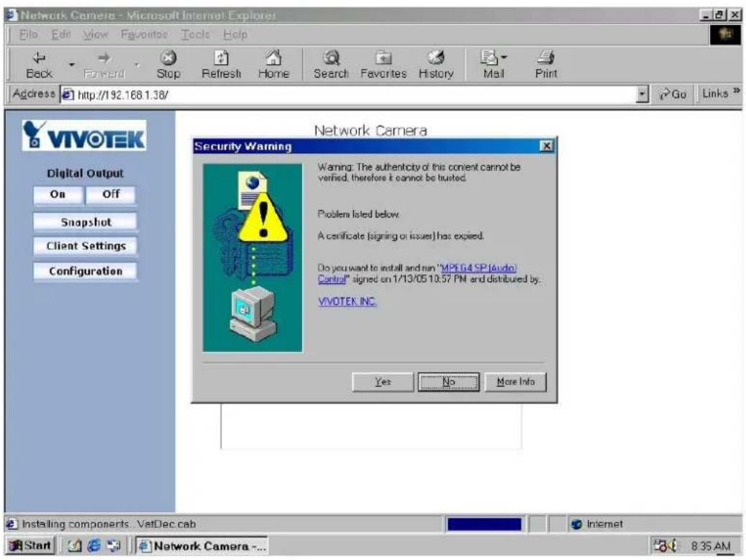Viewport: 746px width, 560px height.
Task: Refresh the current page
Action: click(221, 65)
